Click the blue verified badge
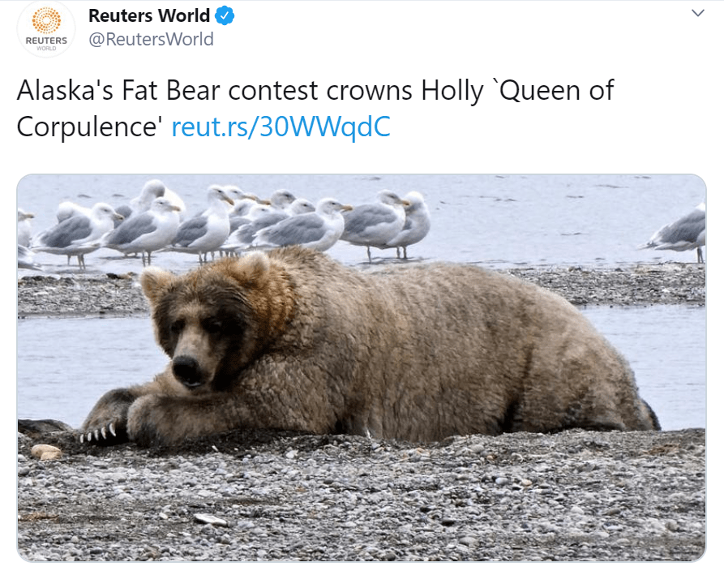Viewport: 724px width, 588px height. click(225, 16)
